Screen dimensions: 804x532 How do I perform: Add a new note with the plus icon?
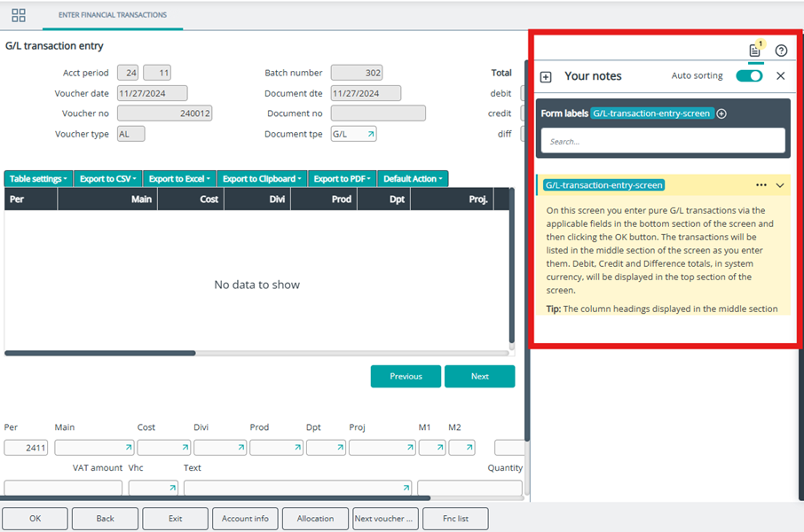pyautogui.click(x=546, y=77)
